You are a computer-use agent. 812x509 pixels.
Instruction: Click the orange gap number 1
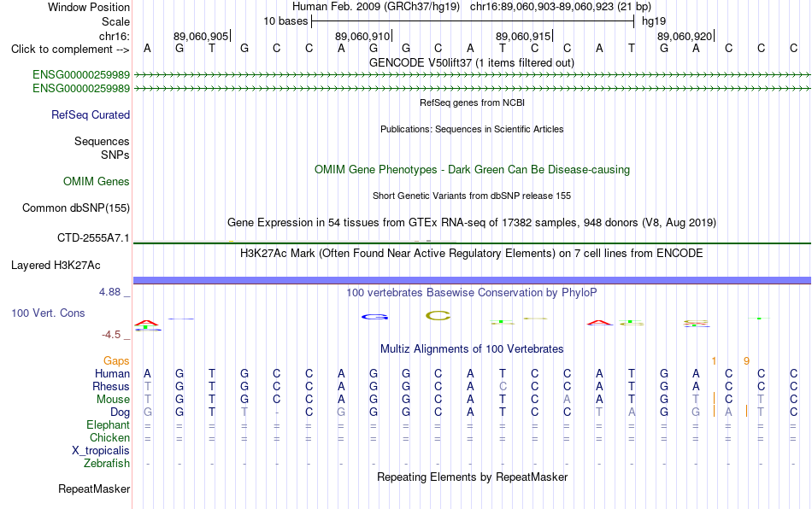(x=714, y=360)
